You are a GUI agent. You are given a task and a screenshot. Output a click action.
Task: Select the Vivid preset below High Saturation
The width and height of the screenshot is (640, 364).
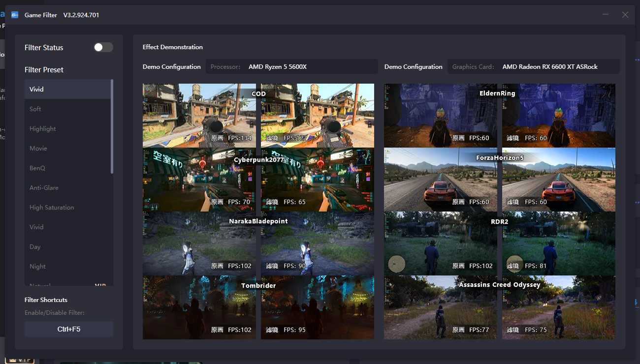(x=68, y=227)
